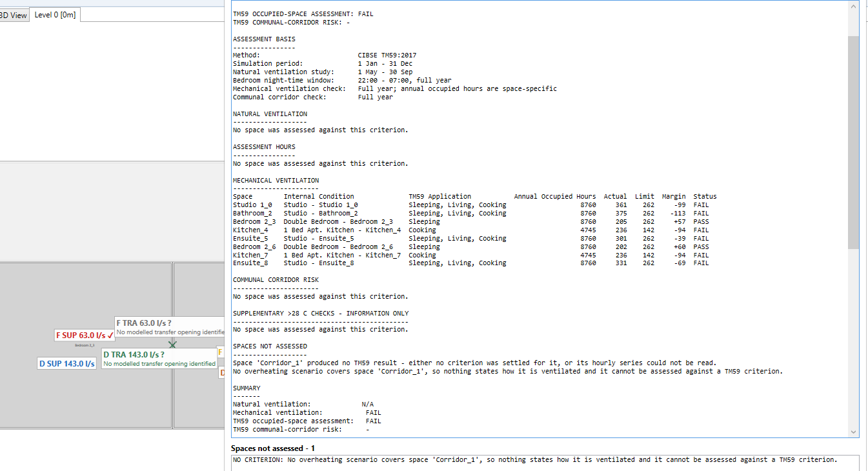The width and height of the screenshot is (868, 471).
Task: Click the 'TM59 Application' column header
Action: click(x=439, y=197)
